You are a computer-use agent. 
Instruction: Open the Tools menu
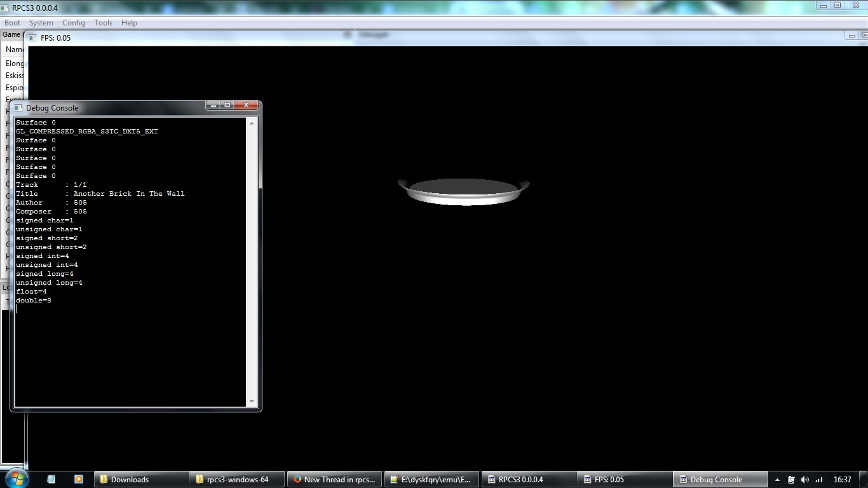tap(103, 23)
